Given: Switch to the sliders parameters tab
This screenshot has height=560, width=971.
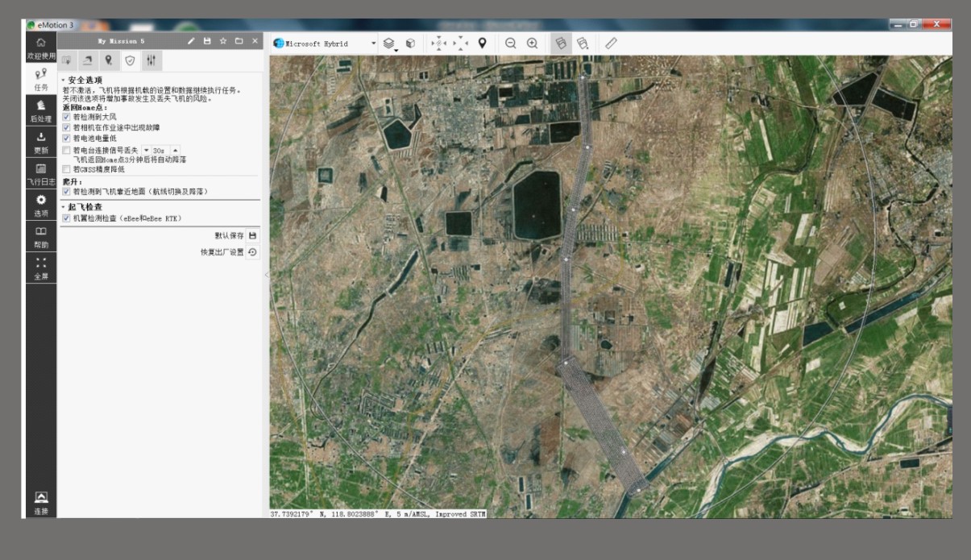Looking at the screenshot, I should pyautogui.click(x=151, y=60).
